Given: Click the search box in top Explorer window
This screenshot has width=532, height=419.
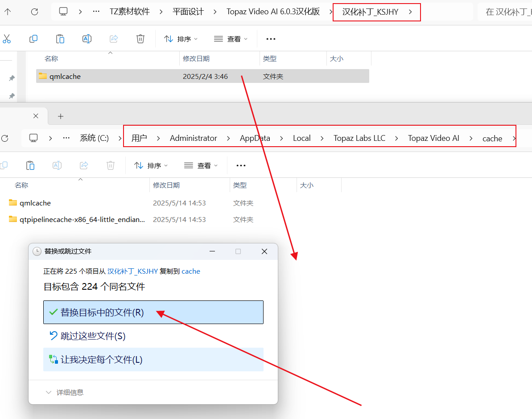Looking at the screenshot, I should [x=505, y=12].
